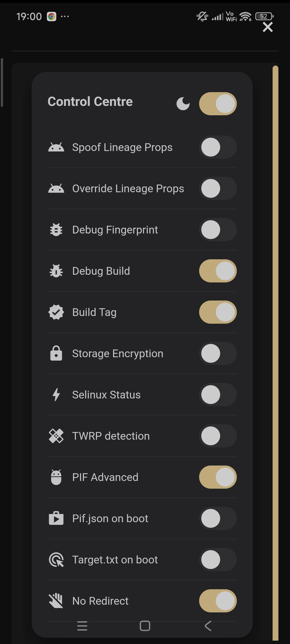
Task: Tap the lightning bolt icon for Selinux Status
Action: point(56,395)
